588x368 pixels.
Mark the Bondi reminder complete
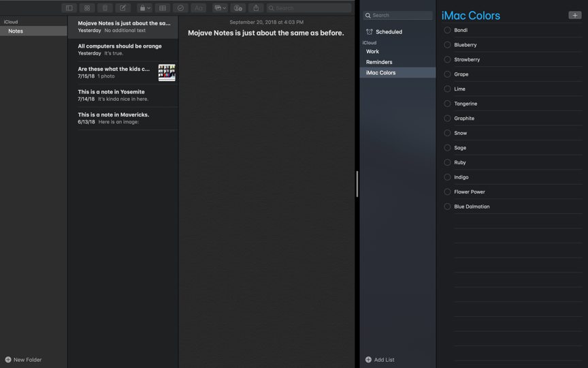click(x=447, y=30)
